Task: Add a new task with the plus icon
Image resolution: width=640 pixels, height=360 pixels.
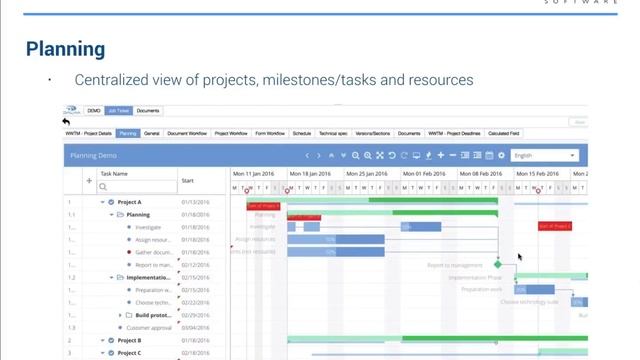Action: (441, 156)
